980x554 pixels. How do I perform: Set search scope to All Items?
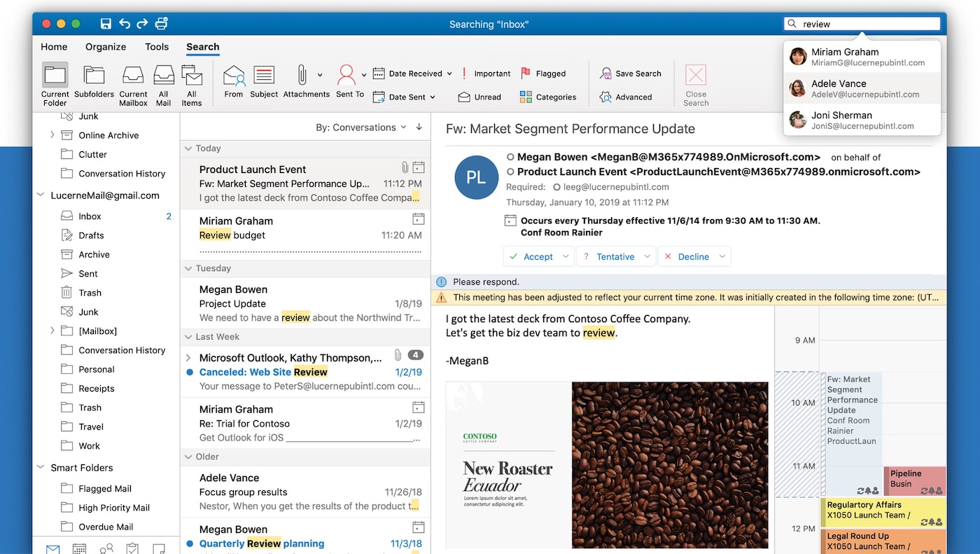(192, 85)
